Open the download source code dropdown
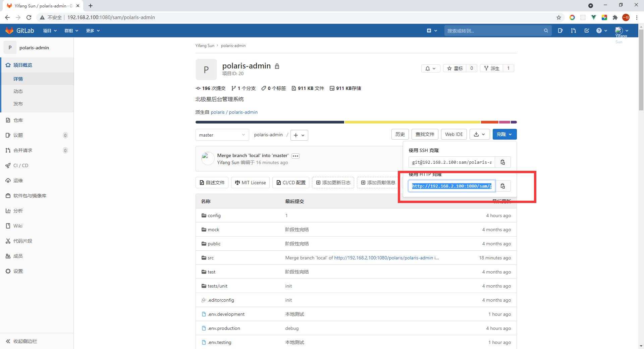644x349 pixels. point(480,134)
